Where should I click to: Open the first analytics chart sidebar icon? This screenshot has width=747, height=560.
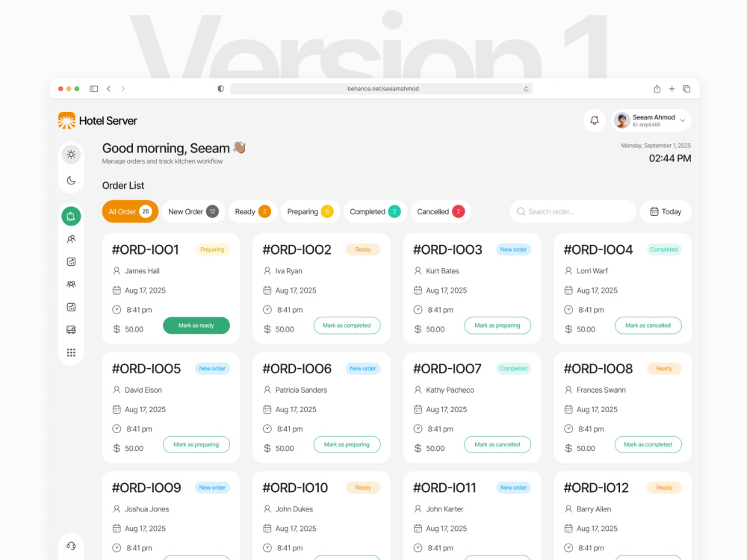coord(71,261)
